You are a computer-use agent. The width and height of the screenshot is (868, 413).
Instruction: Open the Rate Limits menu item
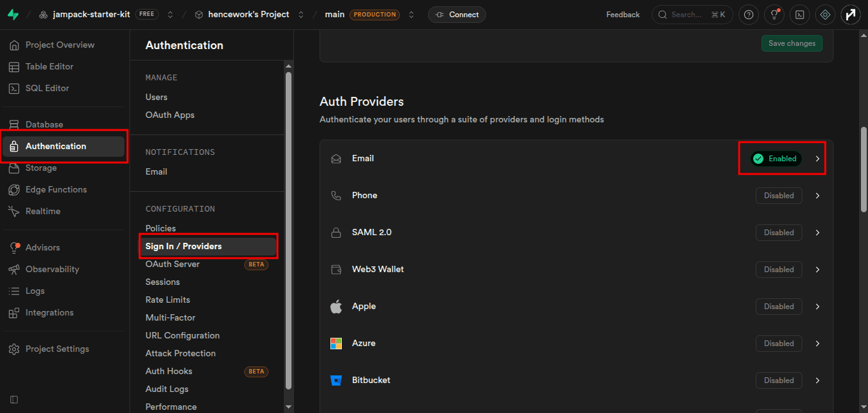pyautogui.click(x=168, y=300)
